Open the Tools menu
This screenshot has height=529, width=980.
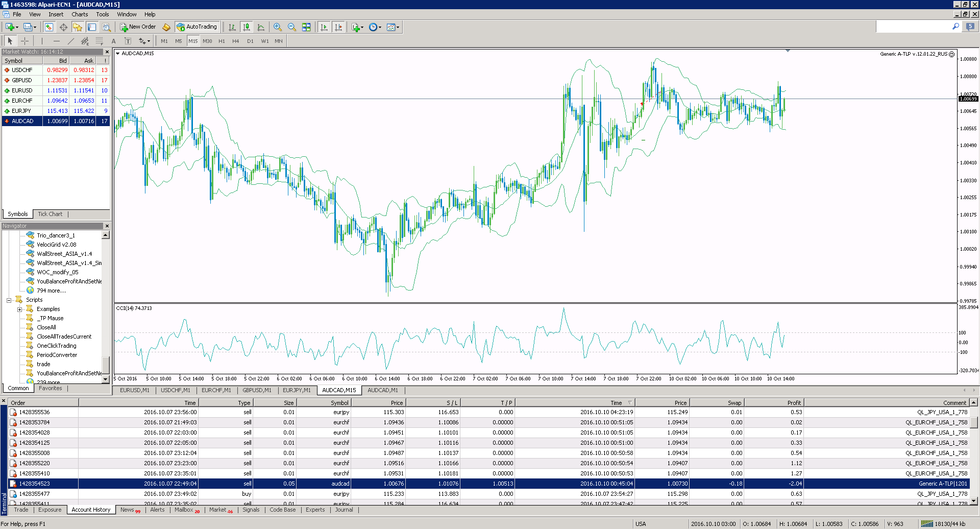(103, 14)
